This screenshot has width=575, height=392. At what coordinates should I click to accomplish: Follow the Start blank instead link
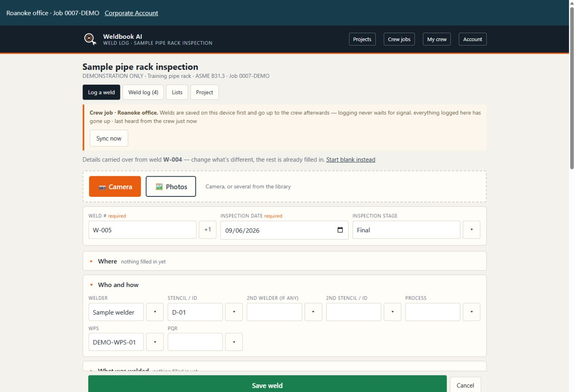pos(351,160)
